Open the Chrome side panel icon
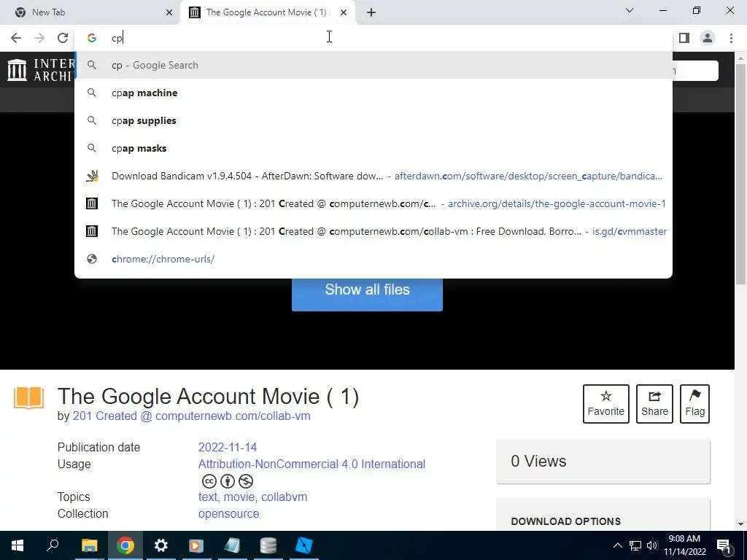This screenshot has height=560, width=747. pos(684,38)
